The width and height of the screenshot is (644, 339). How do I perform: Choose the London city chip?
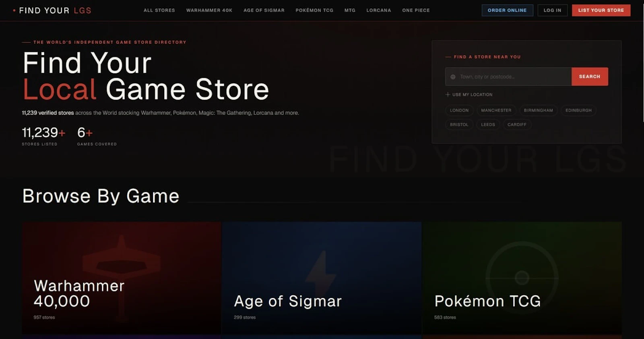click(x=459, y=110)
